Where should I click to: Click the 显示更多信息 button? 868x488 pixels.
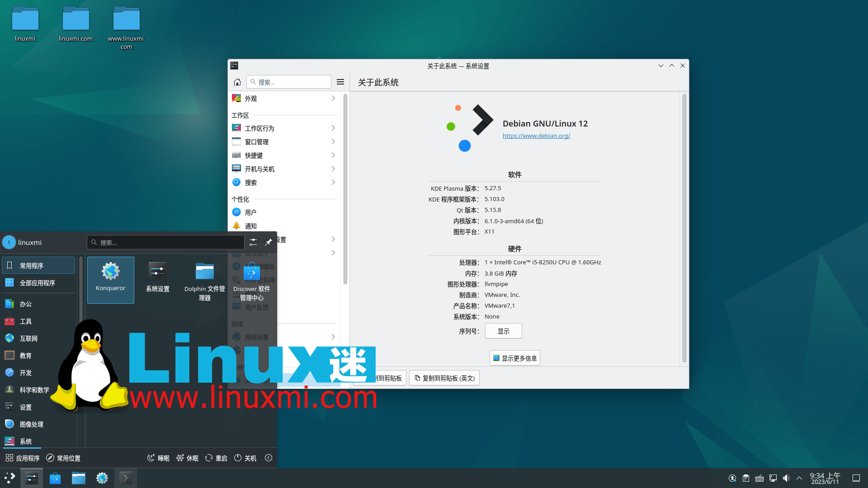(514, 358)
